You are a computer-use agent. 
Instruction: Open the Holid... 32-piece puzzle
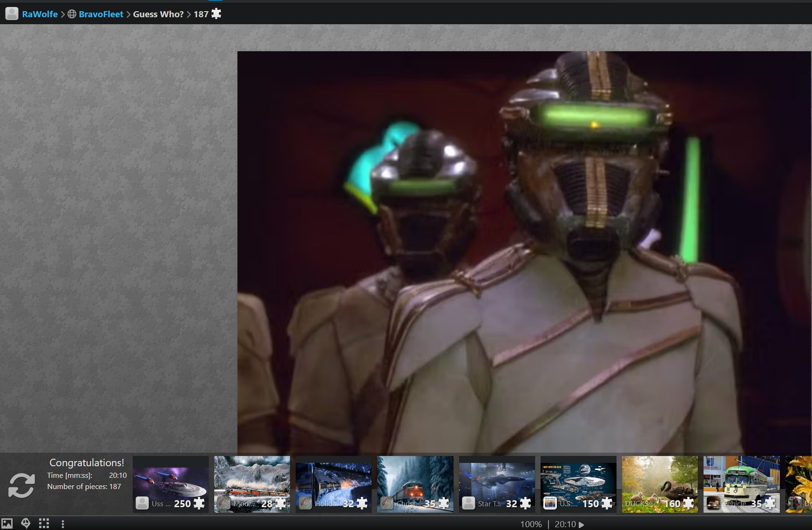(x=333, y=484)
